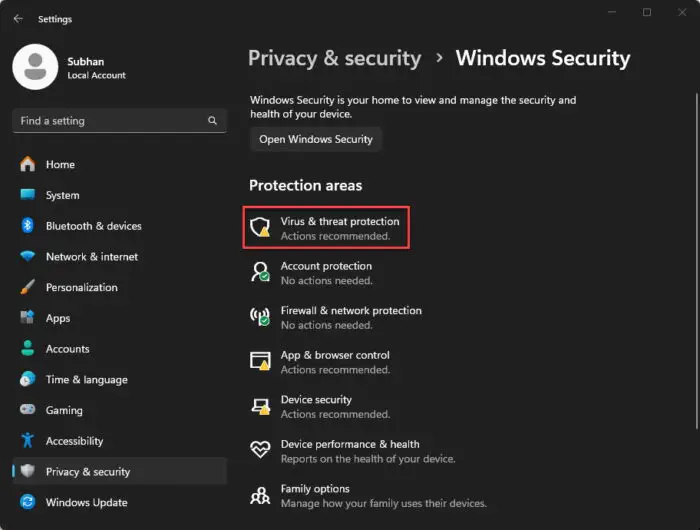Viewport: 700px width, 530px height.
Task: Click the Apps icon in sidebar
Action: point(28,317)
